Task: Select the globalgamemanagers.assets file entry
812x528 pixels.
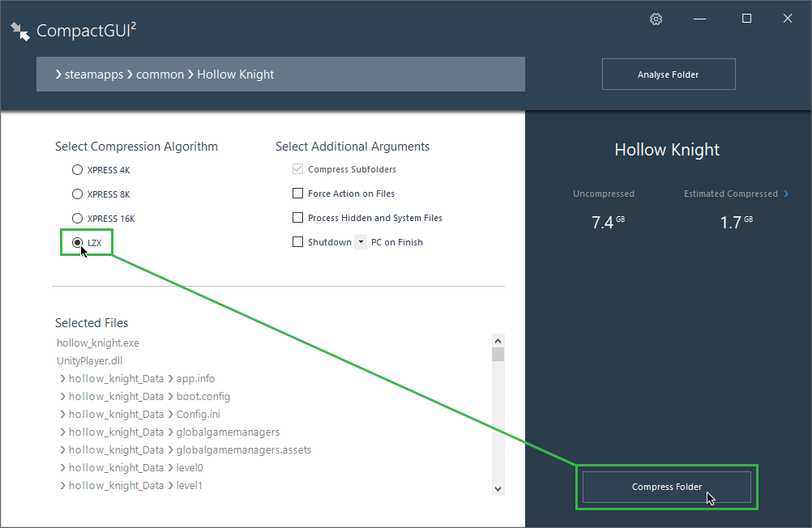Action: point(186,449)
